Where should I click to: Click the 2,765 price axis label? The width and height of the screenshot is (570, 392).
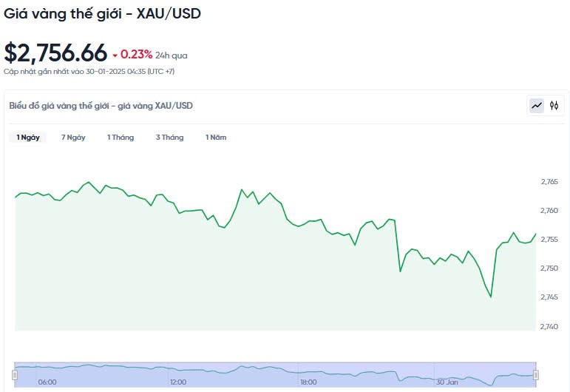549,182
